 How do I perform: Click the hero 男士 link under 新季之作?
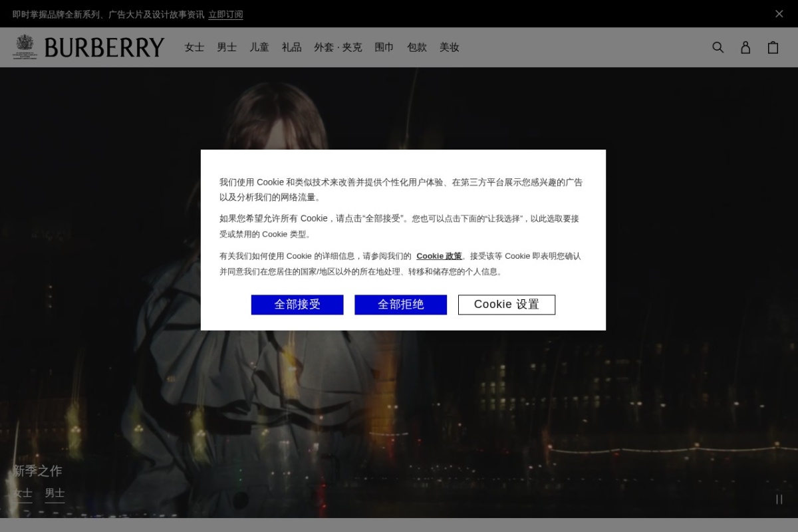point(55,493)
